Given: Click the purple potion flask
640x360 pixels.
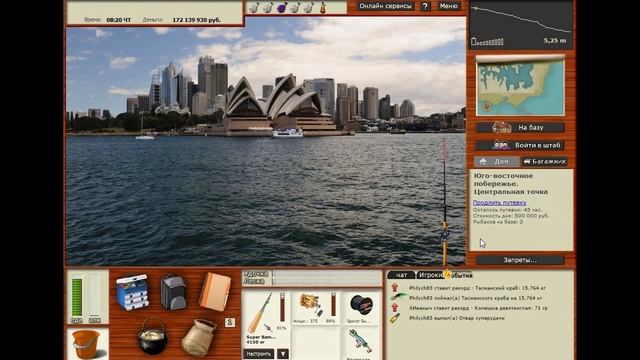Looking at the screenshot, I should coord(282,7).
